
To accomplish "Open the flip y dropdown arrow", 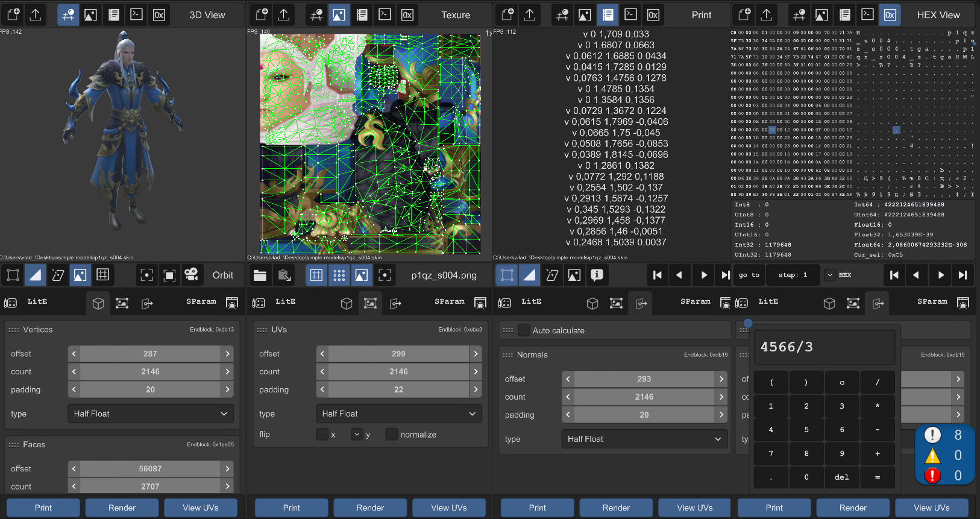I will tap(357, 434).
